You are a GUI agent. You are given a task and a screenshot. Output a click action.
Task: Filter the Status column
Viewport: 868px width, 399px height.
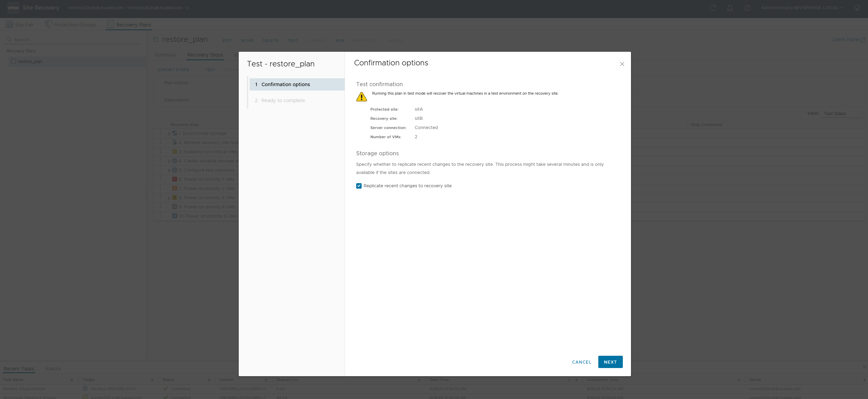(209, 380)
